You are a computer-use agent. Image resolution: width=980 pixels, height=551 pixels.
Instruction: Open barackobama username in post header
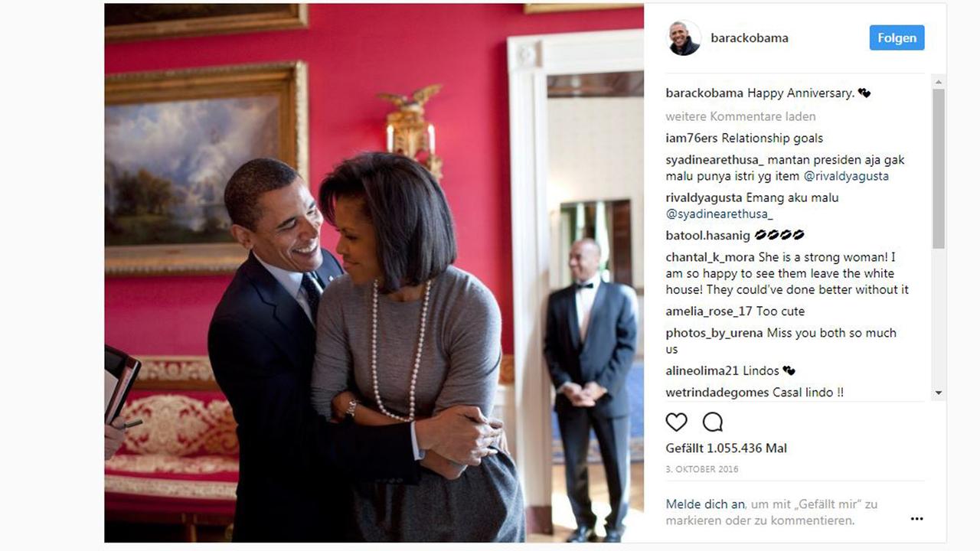(x=749, y=38)
